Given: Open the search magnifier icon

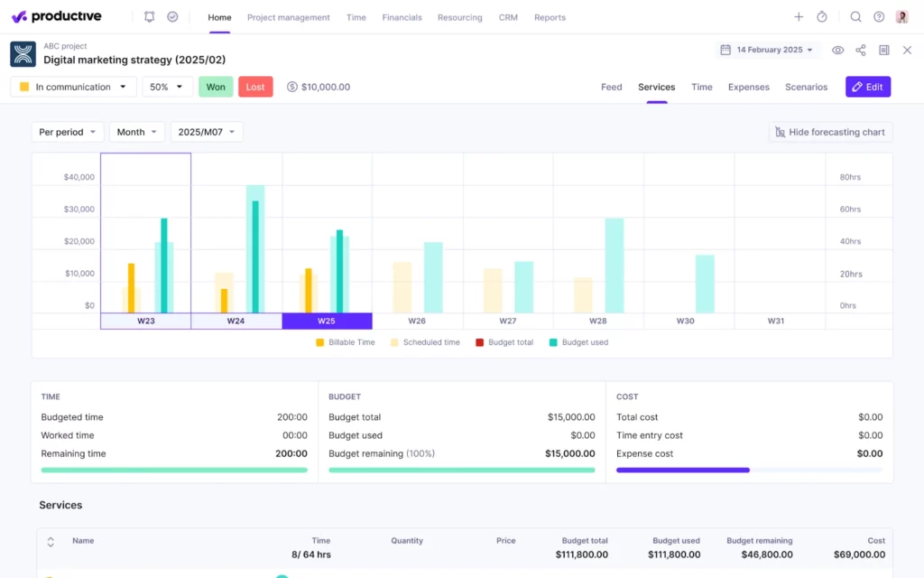Looking at the screenshot, I should (x=855, y=17).
